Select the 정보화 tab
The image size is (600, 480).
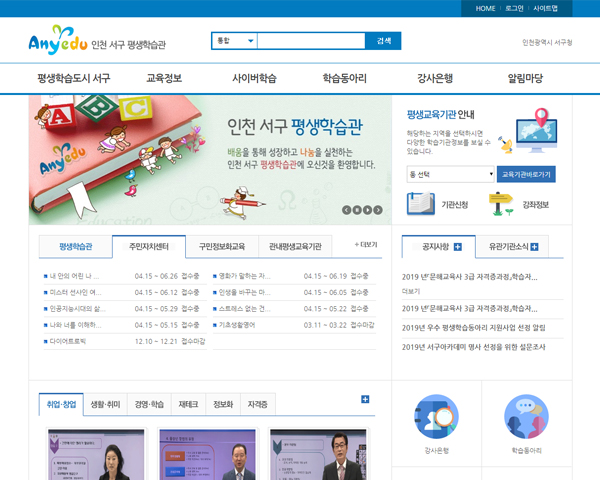(223, 405)
